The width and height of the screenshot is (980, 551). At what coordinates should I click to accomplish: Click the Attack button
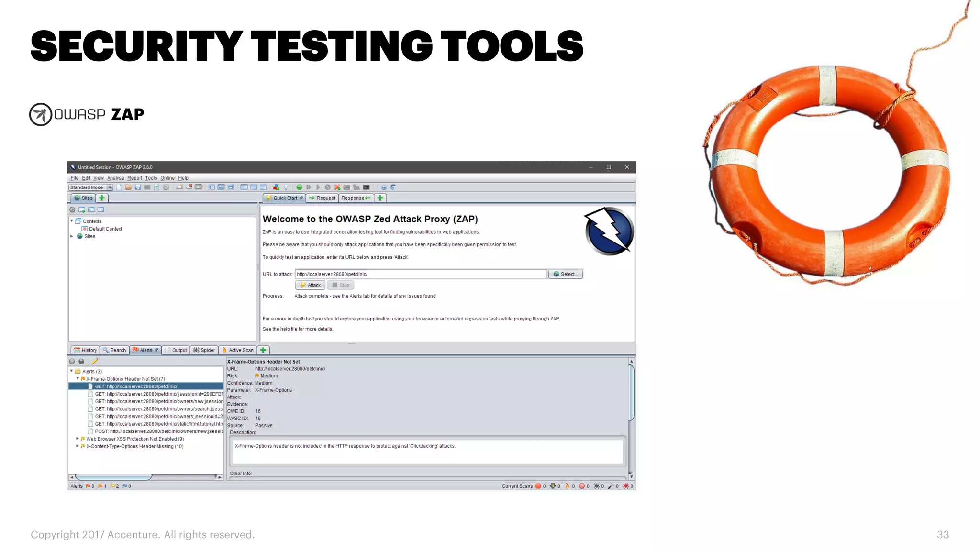[311, 285]
